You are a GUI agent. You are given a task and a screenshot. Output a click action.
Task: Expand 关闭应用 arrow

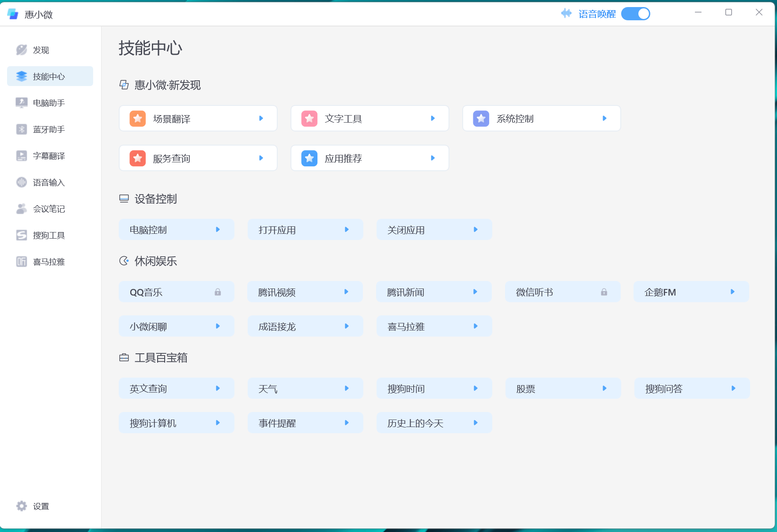click(475, 229)
